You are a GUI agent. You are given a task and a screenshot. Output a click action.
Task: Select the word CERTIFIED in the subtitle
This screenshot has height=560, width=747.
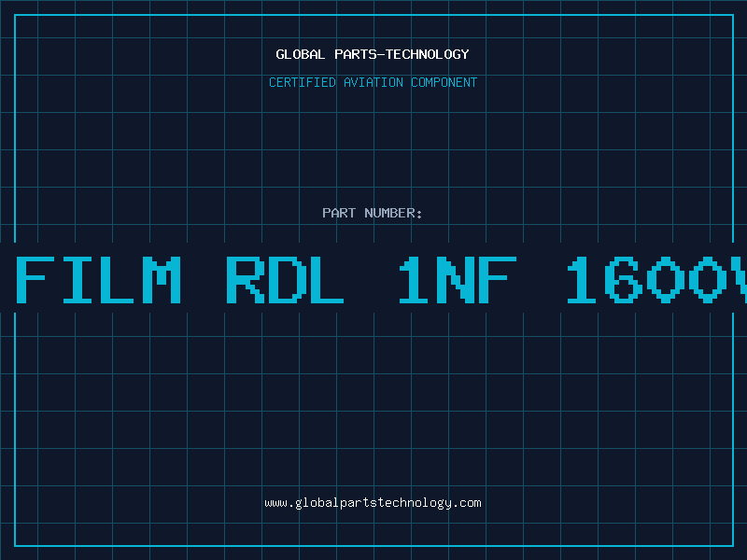[x=303, y=82]
